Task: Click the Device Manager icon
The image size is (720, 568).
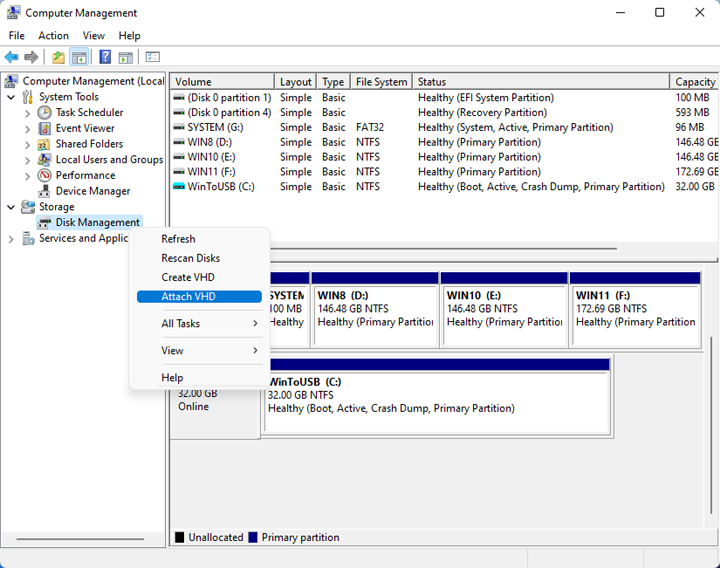Action: tap(45, 191)
